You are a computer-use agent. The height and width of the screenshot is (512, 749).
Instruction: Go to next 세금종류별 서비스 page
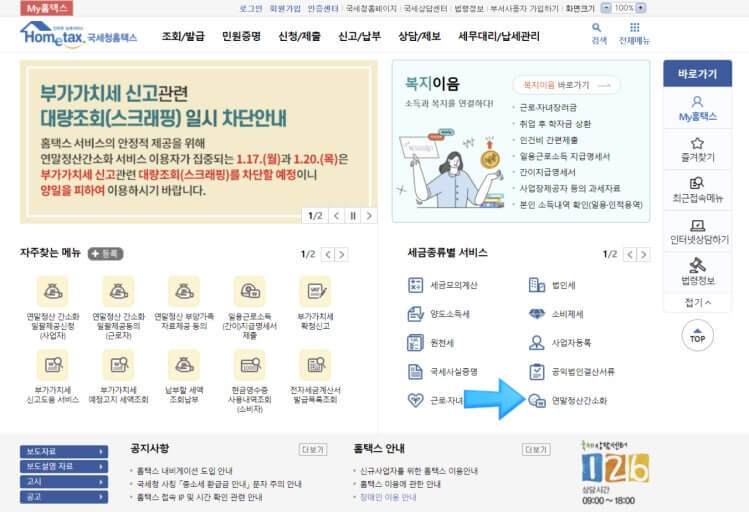pos(644,255)
